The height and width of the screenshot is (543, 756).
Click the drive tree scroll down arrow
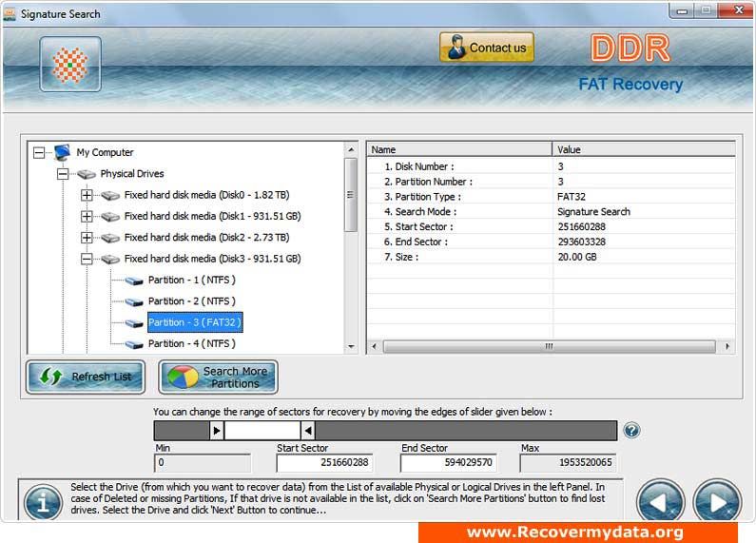tap(351, 347)
